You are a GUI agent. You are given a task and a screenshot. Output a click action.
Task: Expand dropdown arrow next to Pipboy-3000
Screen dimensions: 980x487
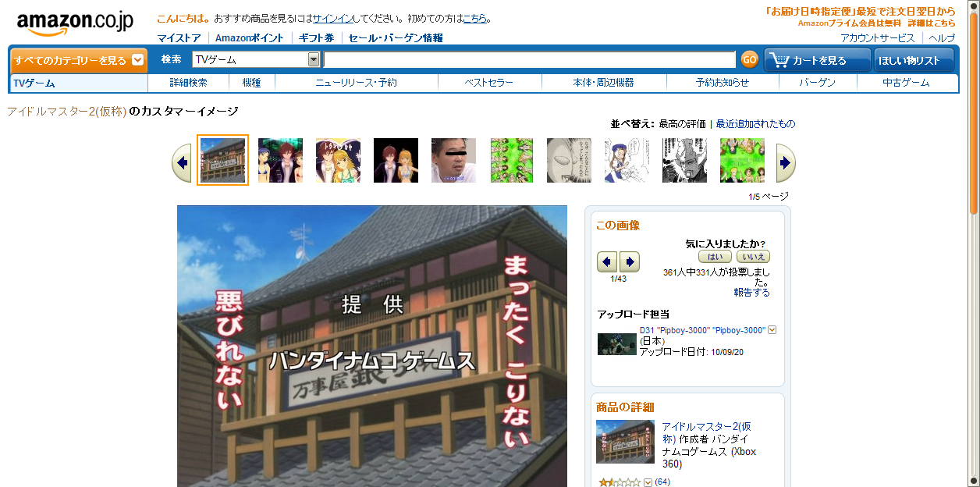click(x=772, y=330)
